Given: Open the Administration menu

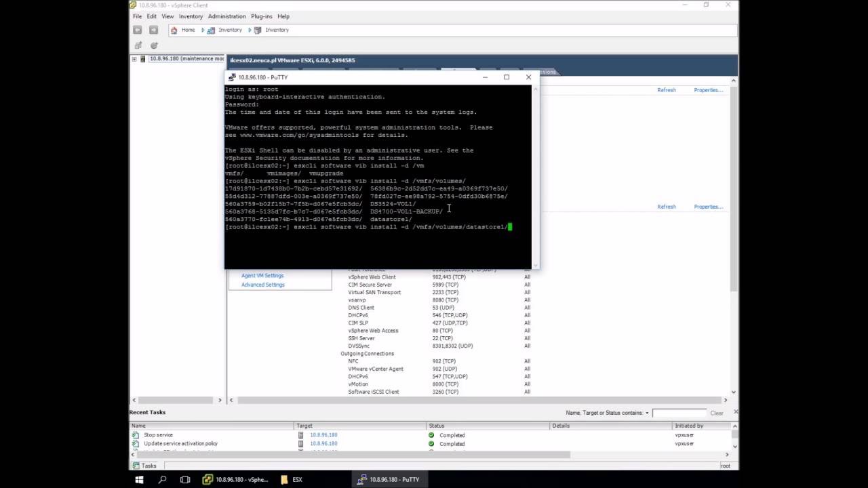Looking at the screenshot, I should [x=227, y=16].
